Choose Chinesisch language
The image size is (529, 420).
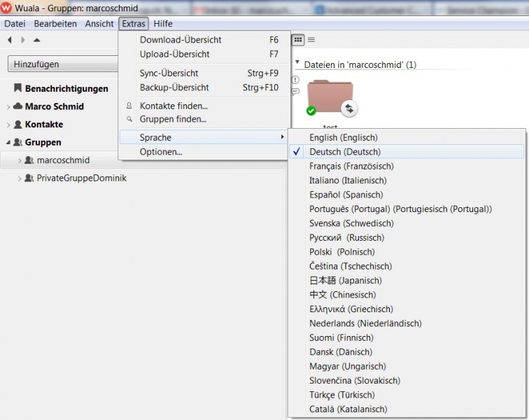tap(407, 295)
